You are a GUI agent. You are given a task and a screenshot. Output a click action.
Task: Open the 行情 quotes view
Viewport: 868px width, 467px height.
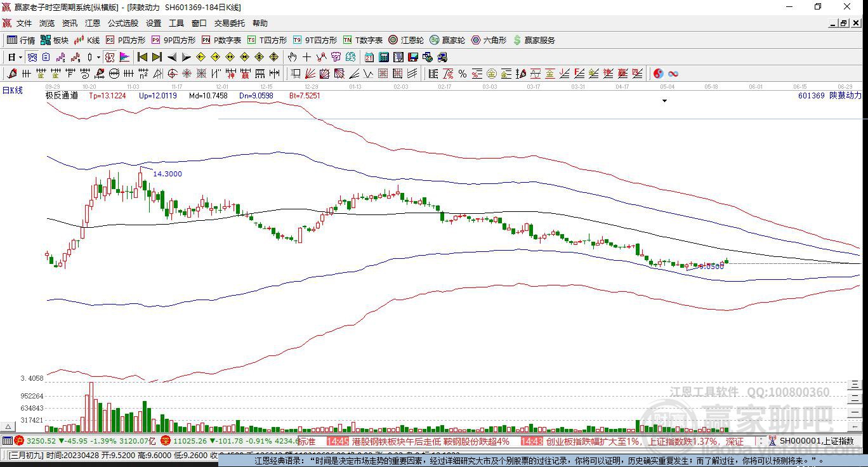[20, 40]
